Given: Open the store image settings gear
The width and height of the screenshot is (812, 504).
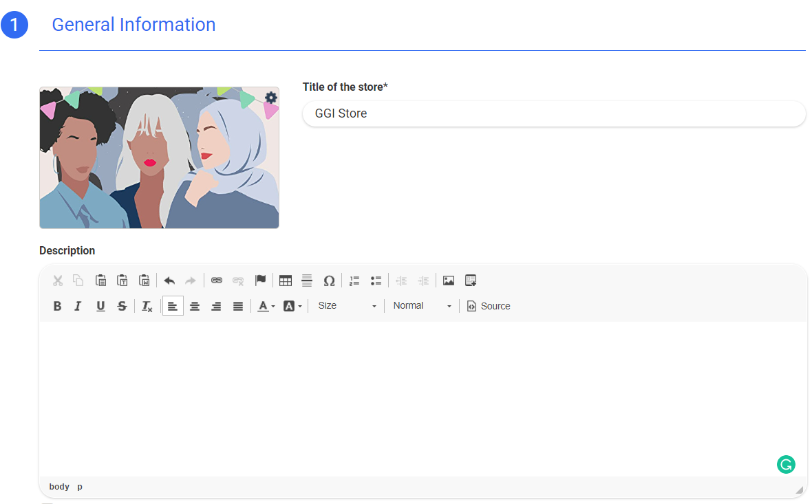Looking at the screenshot, I should click(x=271, y=98).
